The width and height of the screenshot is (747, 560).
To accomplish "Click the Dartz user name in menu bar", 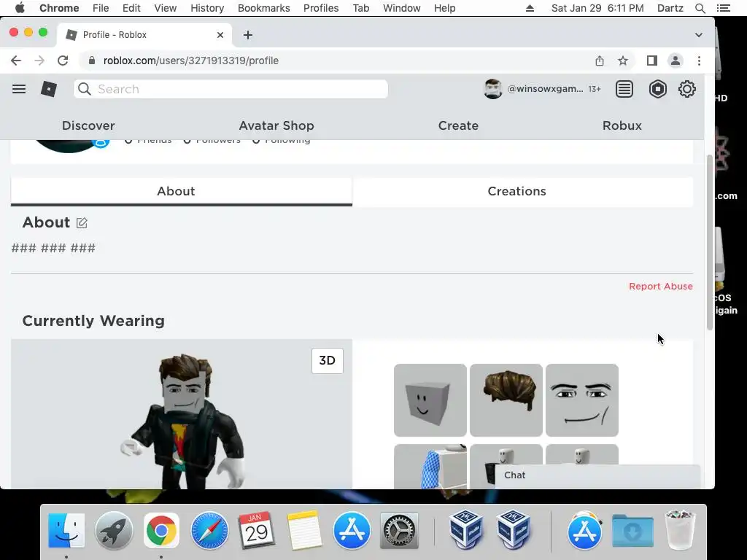I will pos(670,8).
